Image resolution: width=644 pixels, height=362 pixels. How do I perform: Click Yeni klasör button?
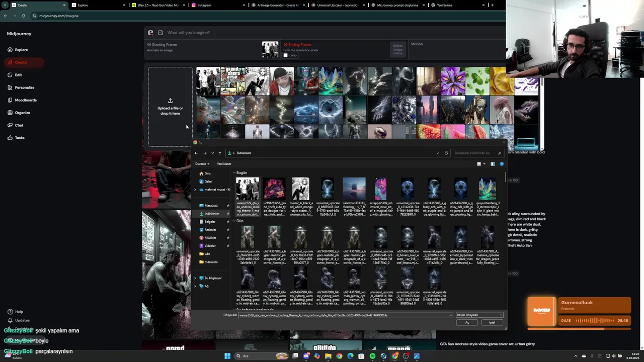point(224,164)
